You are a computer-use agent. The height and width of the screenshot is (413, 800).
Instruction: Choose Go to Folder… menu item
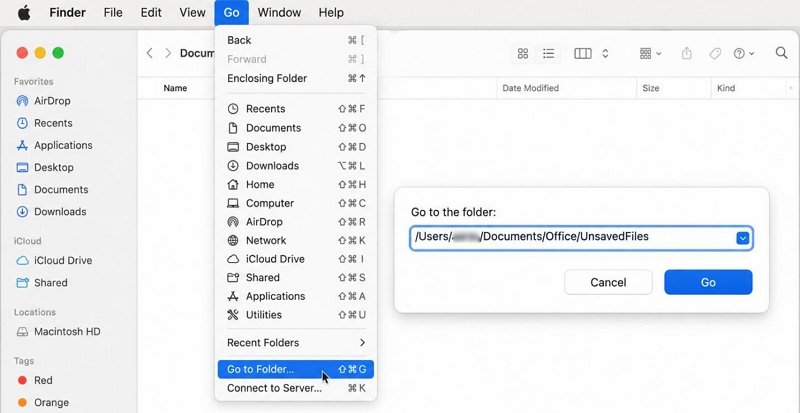[296, 370]
